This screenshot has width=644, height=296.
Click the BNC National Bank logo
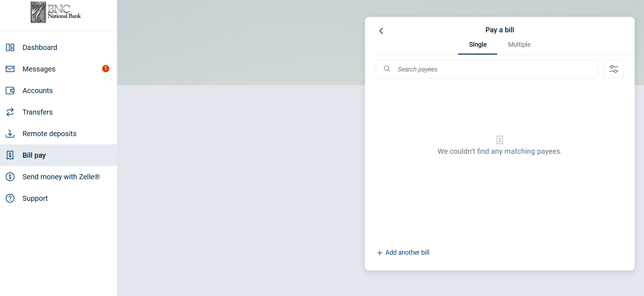point(56,12)
